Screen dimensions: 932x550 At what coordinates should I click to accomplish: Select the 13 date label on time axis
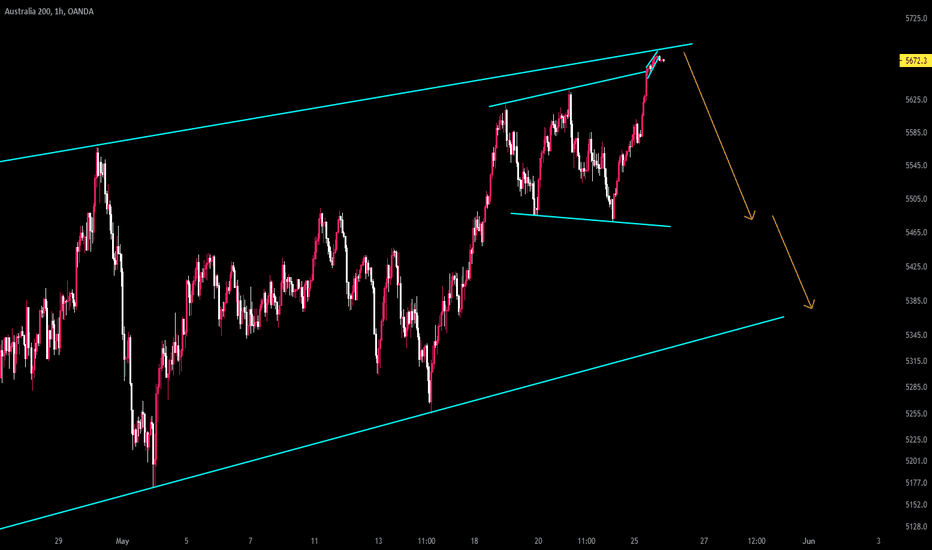[379, 541]
